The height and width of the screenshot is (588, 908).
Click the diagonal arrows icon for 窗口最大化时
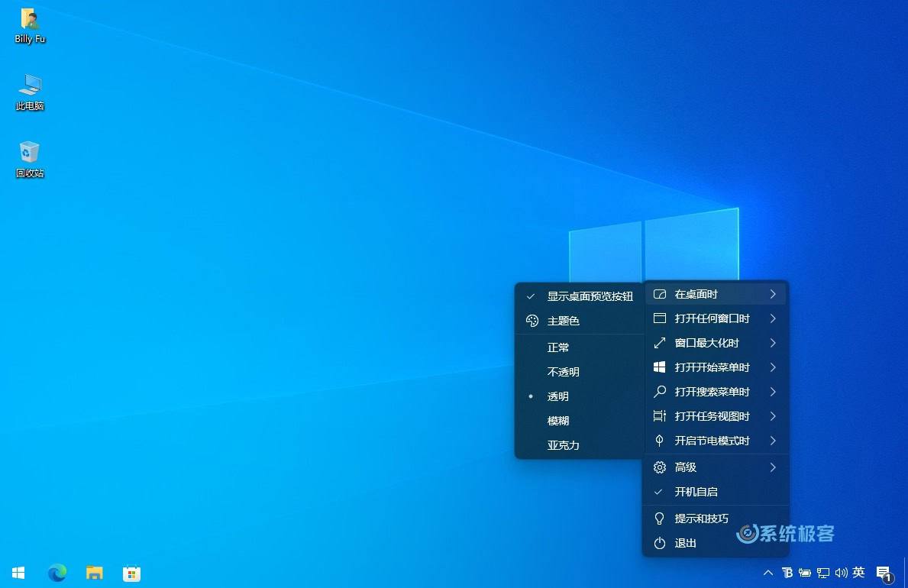[660, 343]
